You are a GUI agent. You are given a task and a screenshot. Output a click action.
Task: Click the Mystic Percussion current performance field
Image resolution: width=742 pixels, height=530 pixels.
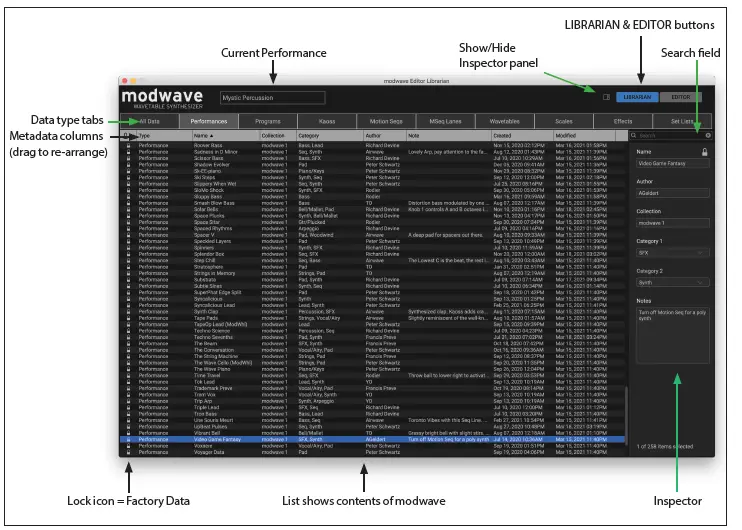click(273, 98)
